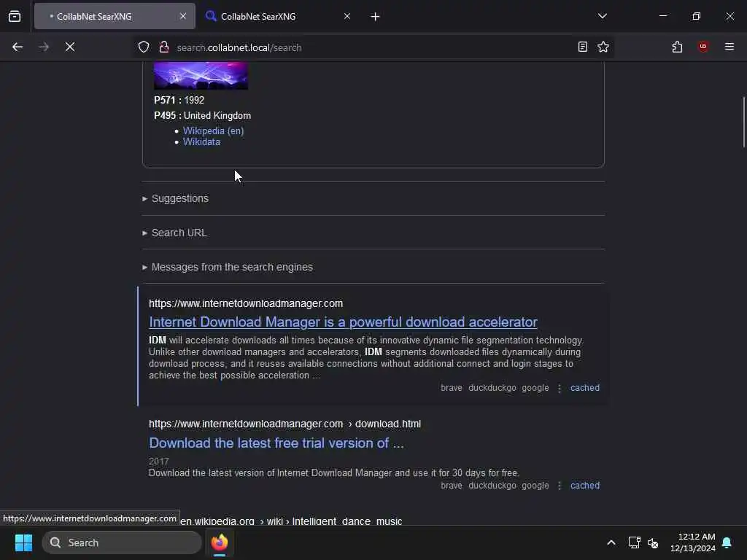Open the uBlock Origin extension icon
Screen dimensions: 747x560
pos(703,47)
